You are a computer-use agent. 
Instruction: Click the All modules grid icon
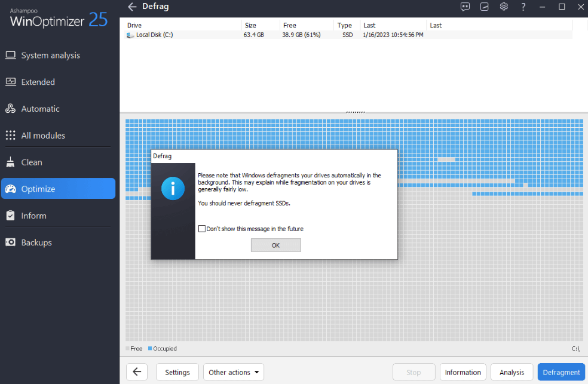[x=11, y=135]
